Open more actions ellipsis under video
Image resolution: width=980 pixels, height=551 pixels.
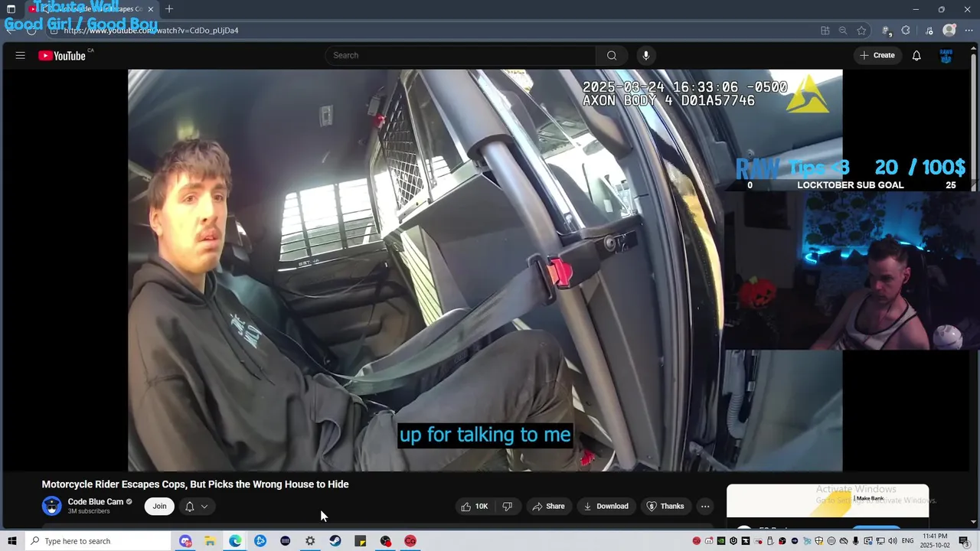[705, 506]
